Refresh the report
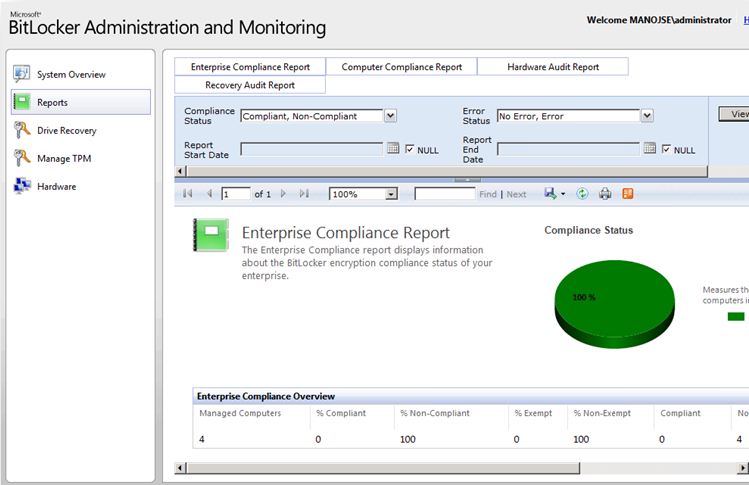Image resolution: width=749 pixels, height=485 pixels. pyautogui.click(x=582, y=194)
